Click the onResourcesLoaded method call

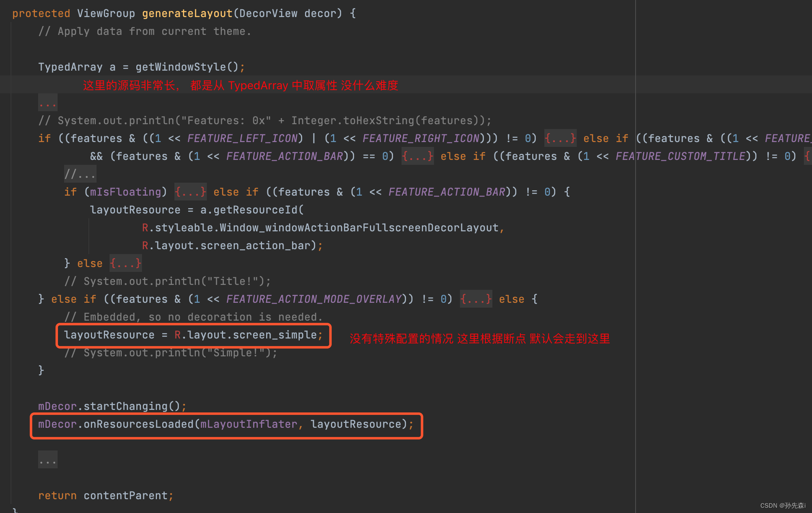[139, 424]
